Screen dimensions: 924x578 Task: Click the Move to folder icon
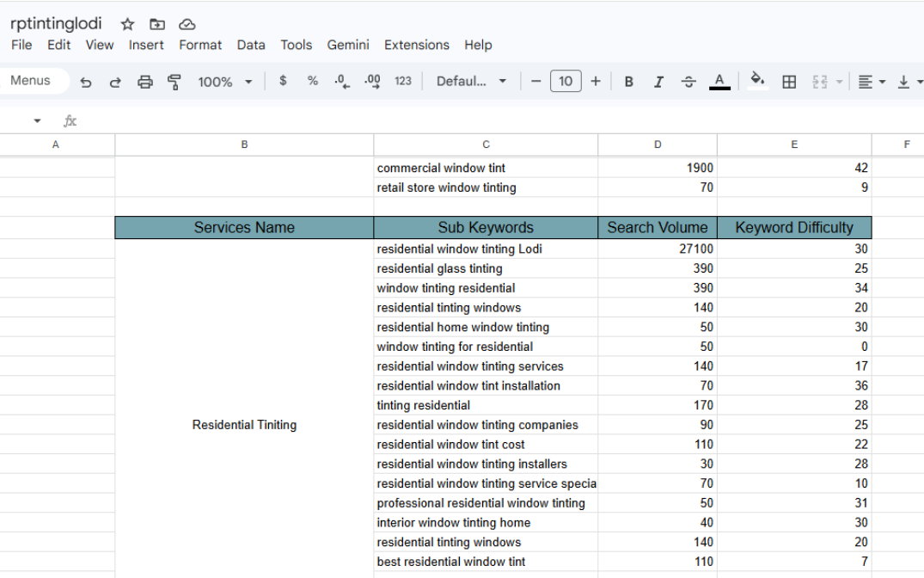156,24
